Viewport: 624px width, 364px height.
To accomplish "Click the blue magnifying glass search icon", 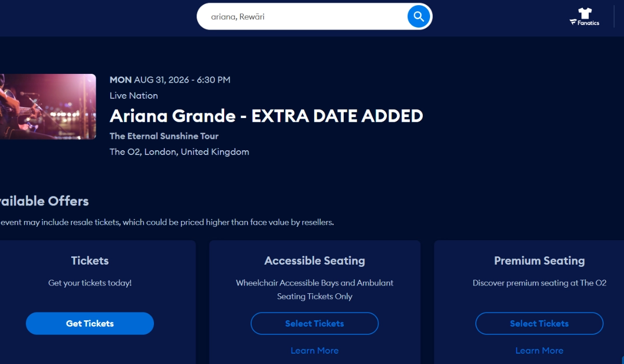I will pos(418,16).
